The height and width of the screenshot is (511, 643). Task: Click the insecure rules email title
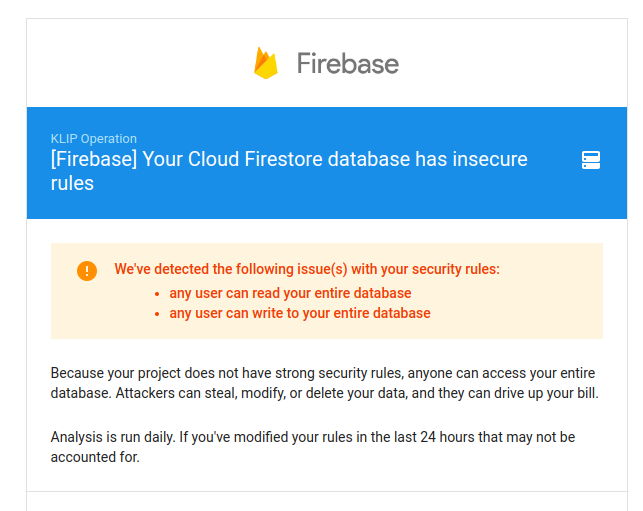tap(289, 171)
